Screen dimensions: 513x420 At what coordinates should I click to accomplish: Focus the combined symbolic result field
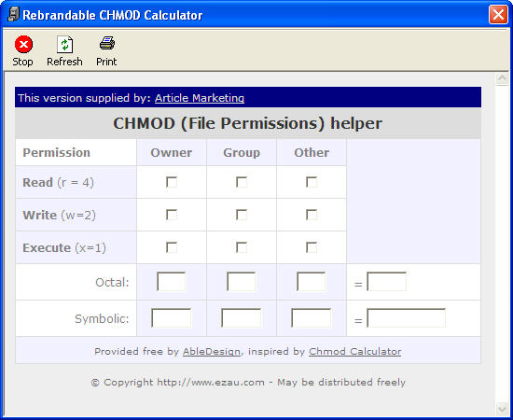[406, 318]
